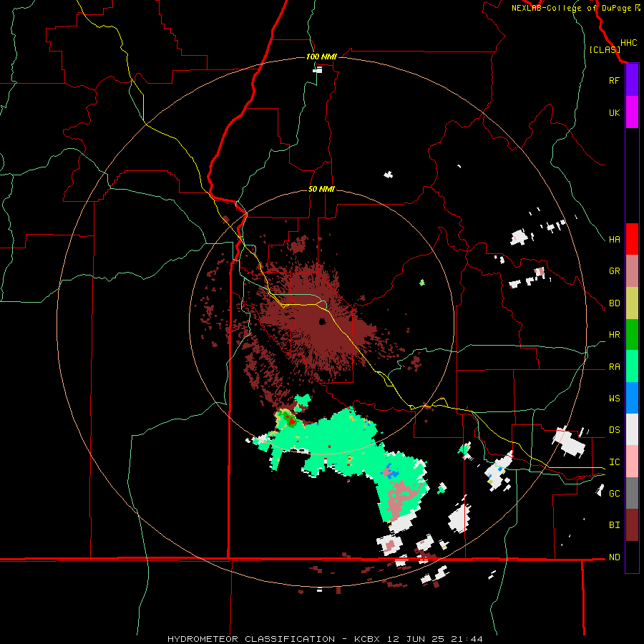
Task: Click the dark green HR legend swatch
Action: (632, 335)
